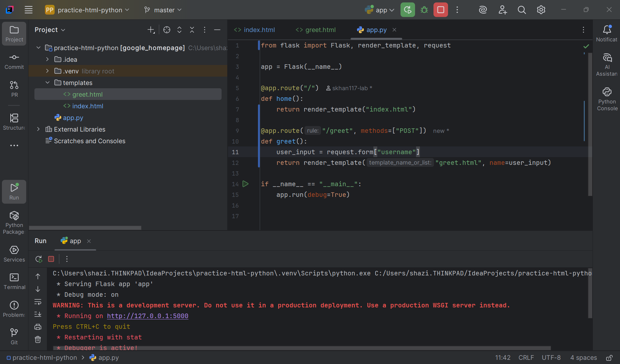
Task: Open the AI Assistant panel
Action: tap(607, 65)
